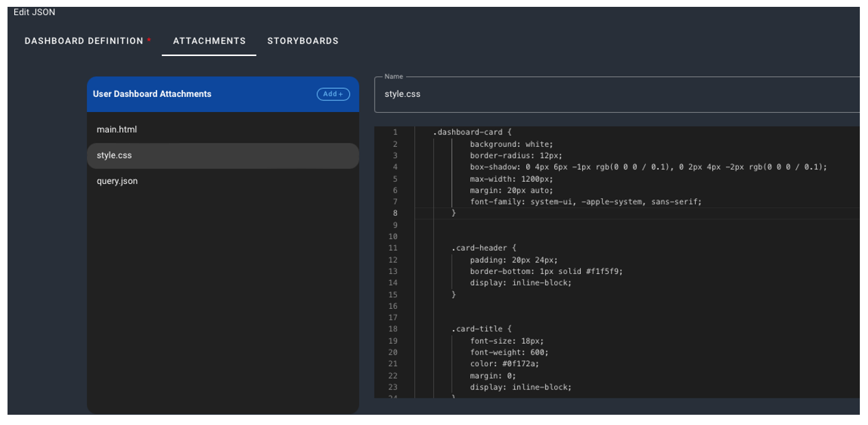This screenshot has height=425, width=868.
Task: Open main.html in the attachments list
Action: 117,129
